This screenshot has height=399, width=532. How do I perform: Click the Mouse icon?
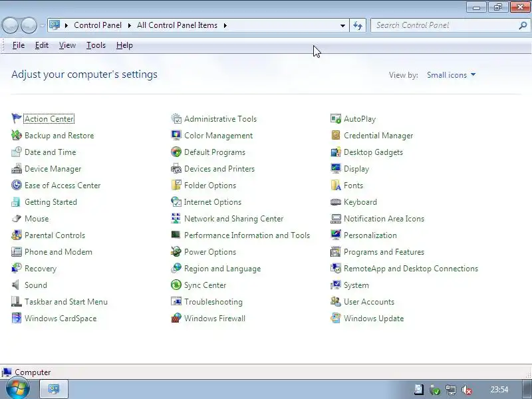click(16, 218)
